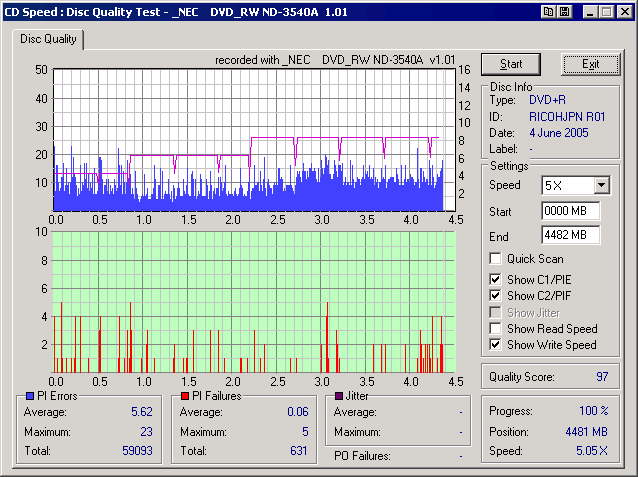Close the CD Speed window
Image resolution: width=638 pixels, height=477 pixels.
pyautogui.click(x=624, y=11)
